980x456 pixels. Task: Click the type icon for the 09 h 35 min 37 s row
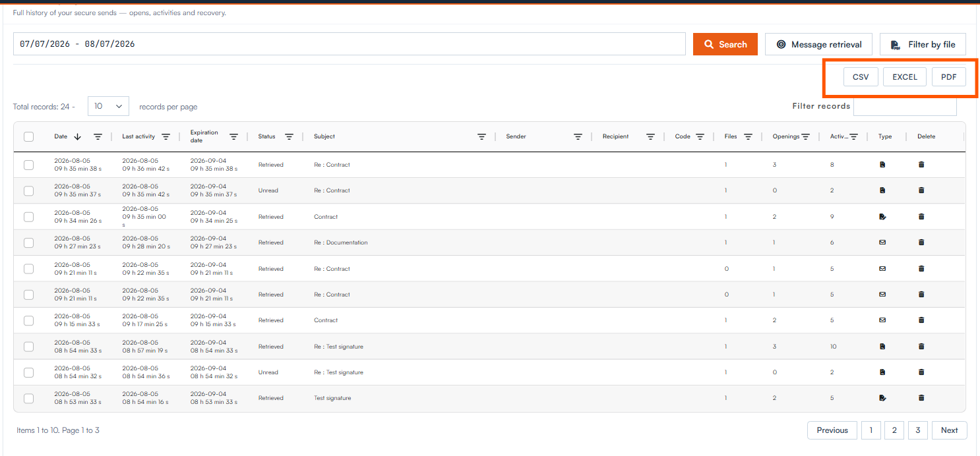(x=882, y=190)
